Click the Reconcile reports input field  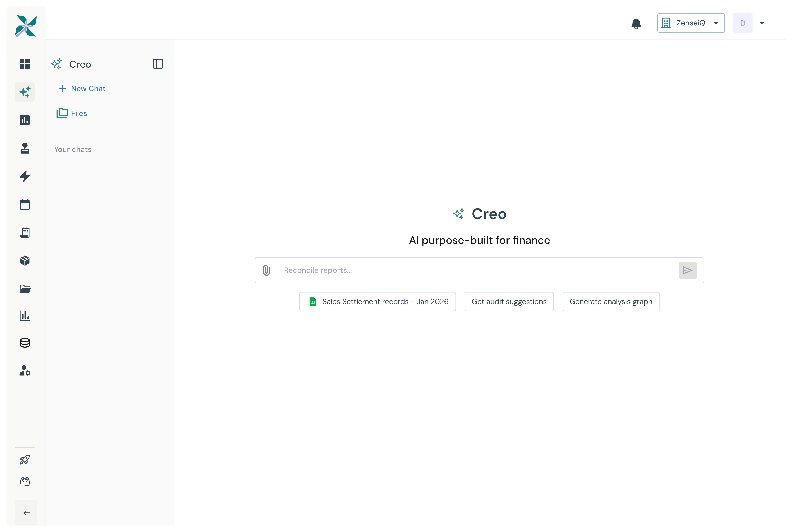[407, 270]
